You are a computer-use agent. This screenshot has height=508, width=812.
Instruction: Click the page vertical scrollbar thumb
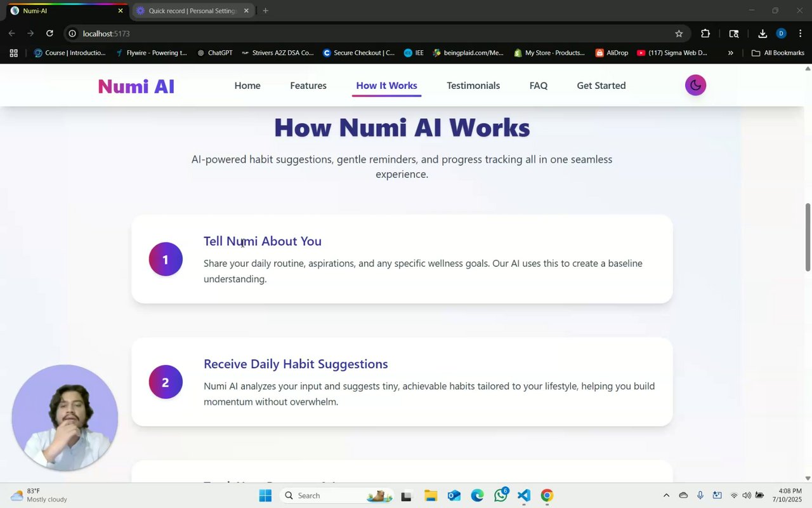[x=808, y=237]
